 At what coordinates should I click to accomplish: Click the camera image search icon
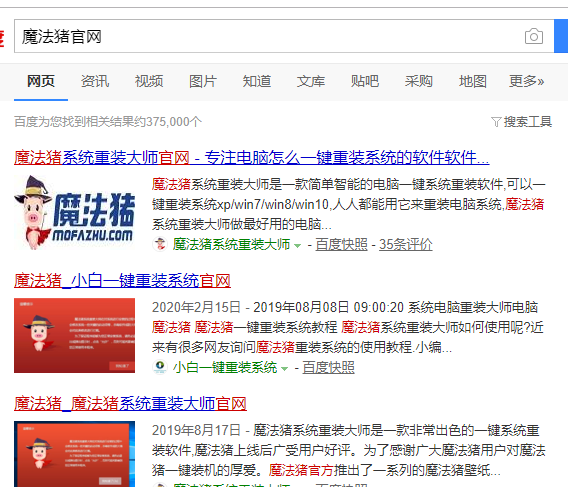tap(534, 36)
